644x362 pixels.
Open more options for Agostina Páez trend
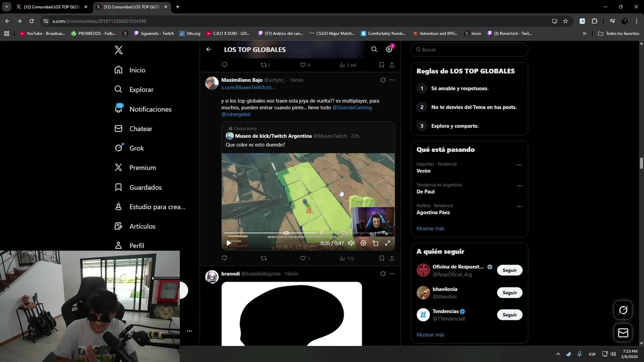(519, 206)
